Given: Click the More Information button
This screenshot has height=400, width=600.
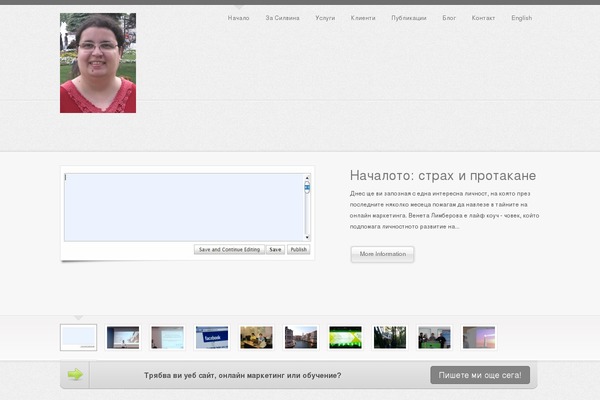Looking at the screenshot, I should [x=382, y=254].
